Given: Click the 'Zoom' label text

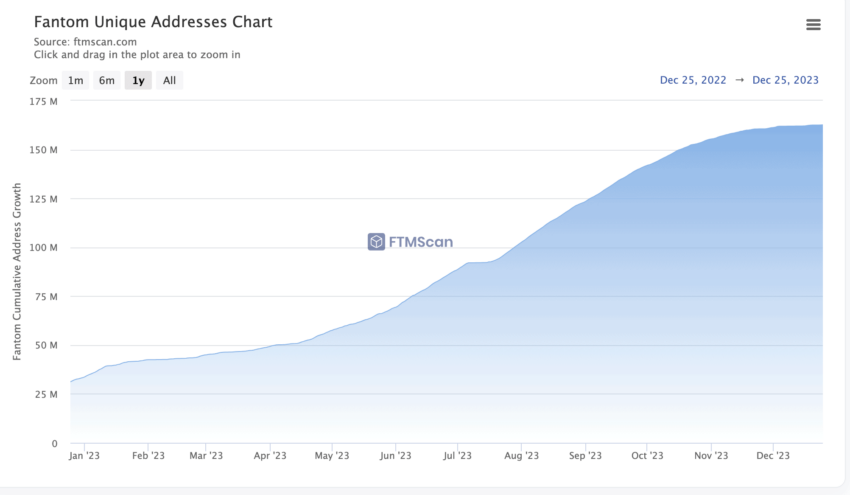Looking at the screenshot, I should pos(43,80).
